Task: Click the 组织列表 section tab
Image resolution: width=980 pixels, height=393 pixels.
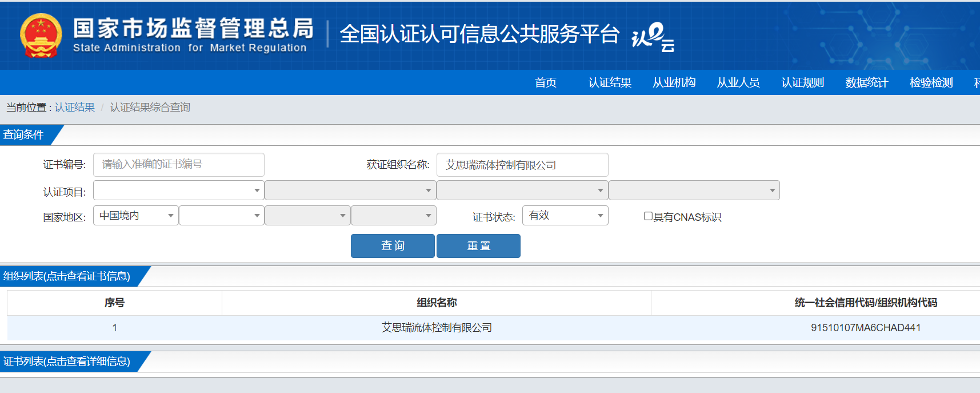Action: 67,276
